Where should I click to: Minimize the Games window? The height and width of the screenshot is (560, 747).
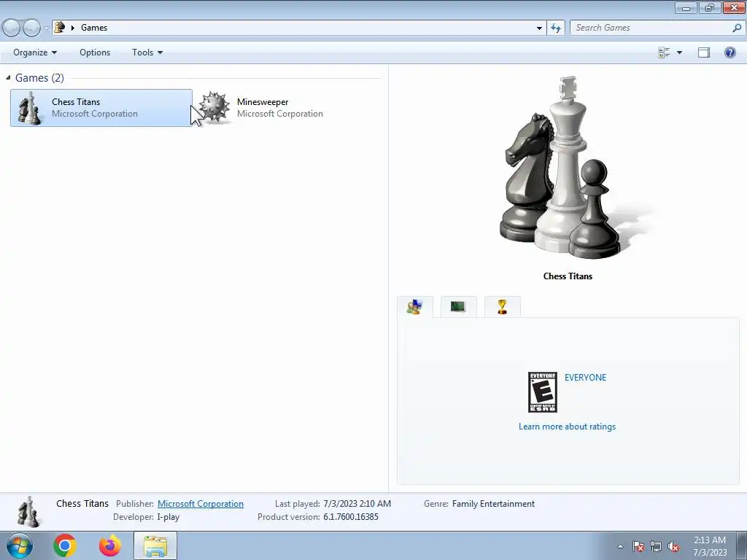point(686,7)
